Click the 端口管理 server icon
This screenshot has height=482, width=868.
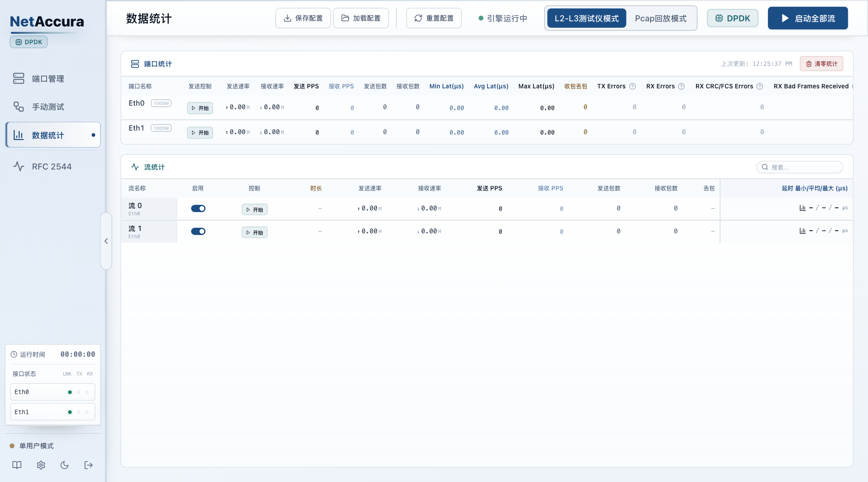pos(18,78)
